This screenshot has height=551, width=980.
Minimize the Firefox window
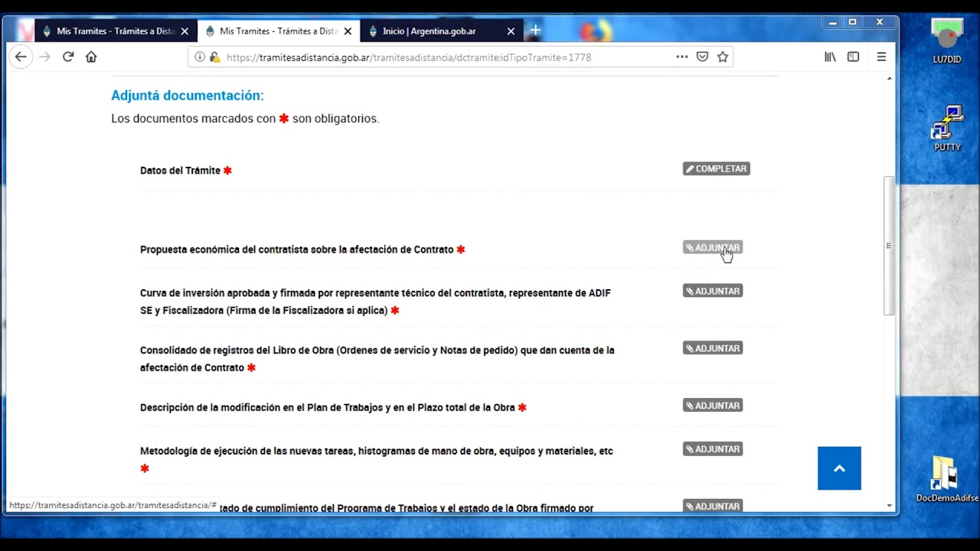tap(833, 23)
